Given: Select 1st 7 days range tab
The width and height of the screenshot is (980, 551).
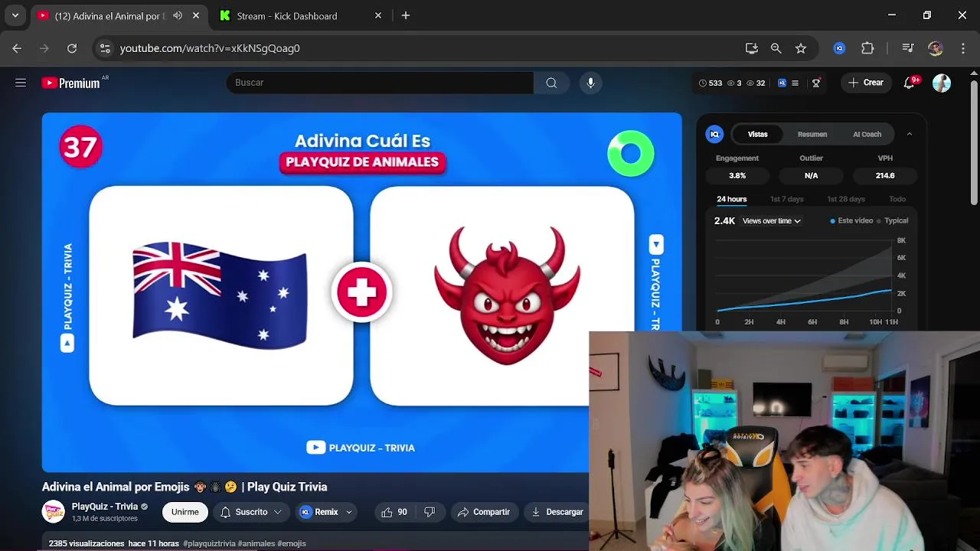Looking at the screenshot, I should coord(786,199).
